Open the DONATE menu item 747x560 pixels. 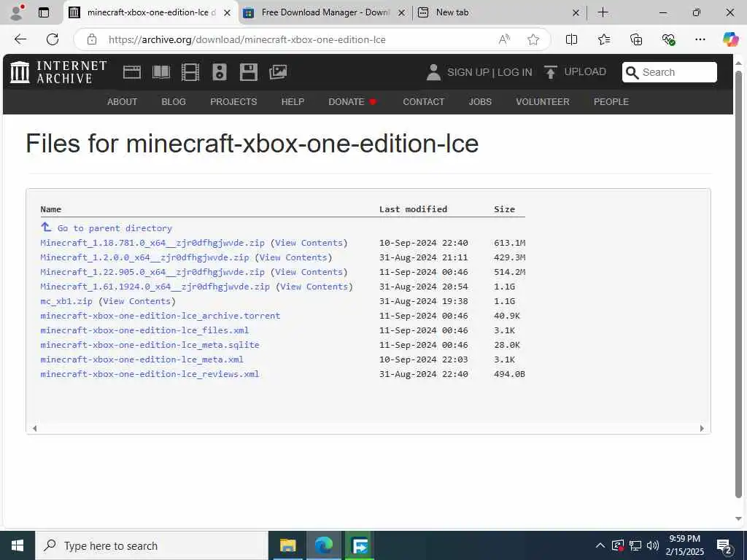(352, 102)
